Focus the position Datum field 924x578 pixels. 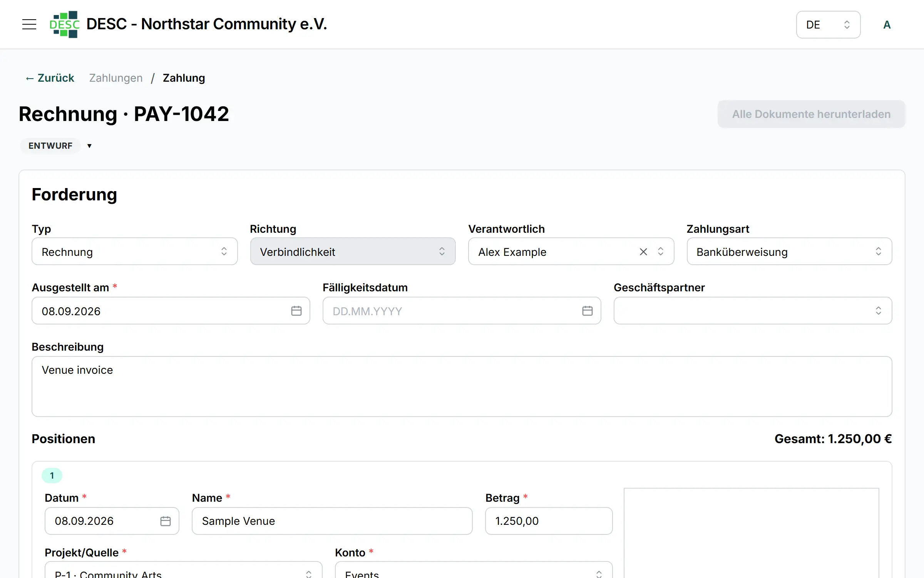pyautogui.click(x=112, y=521)
